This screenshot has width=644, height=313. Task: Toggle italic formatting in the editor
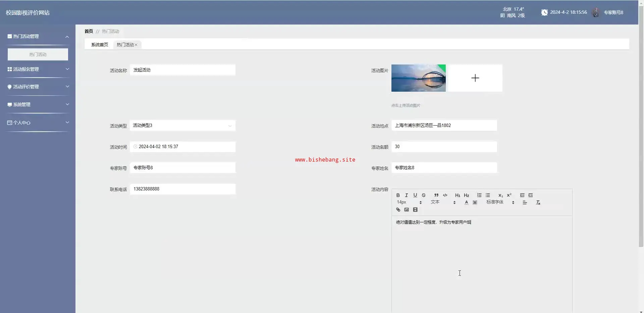407,195
